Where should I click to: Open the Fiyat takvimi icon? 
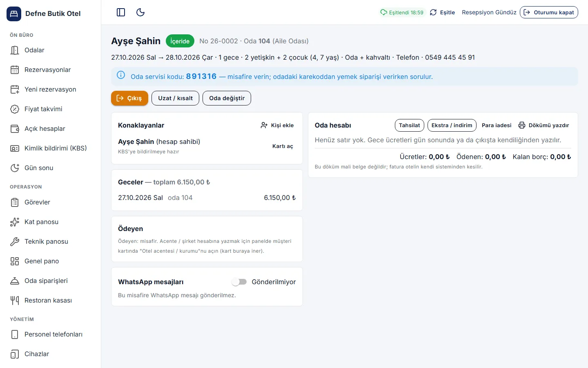15,109
